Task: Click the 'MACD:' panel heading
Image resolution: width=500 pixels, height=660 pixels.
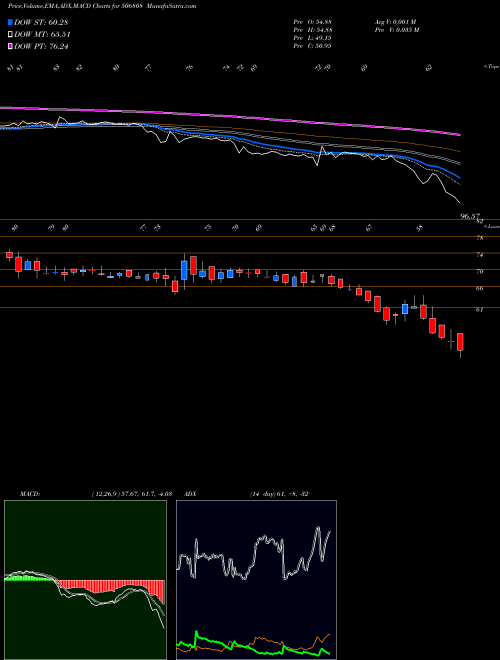Action: pyautogui.click(x=30, y=494)
